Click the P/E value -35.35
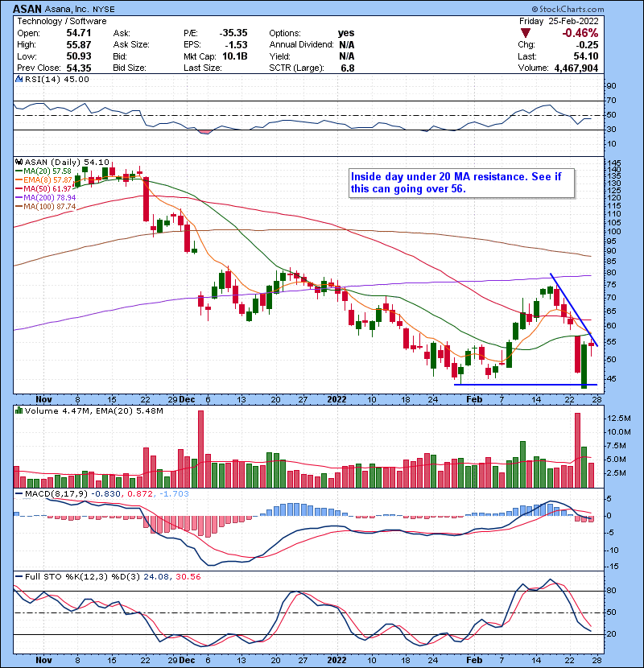The width and height of the screenshot is (644, 668). click(233, 33)
